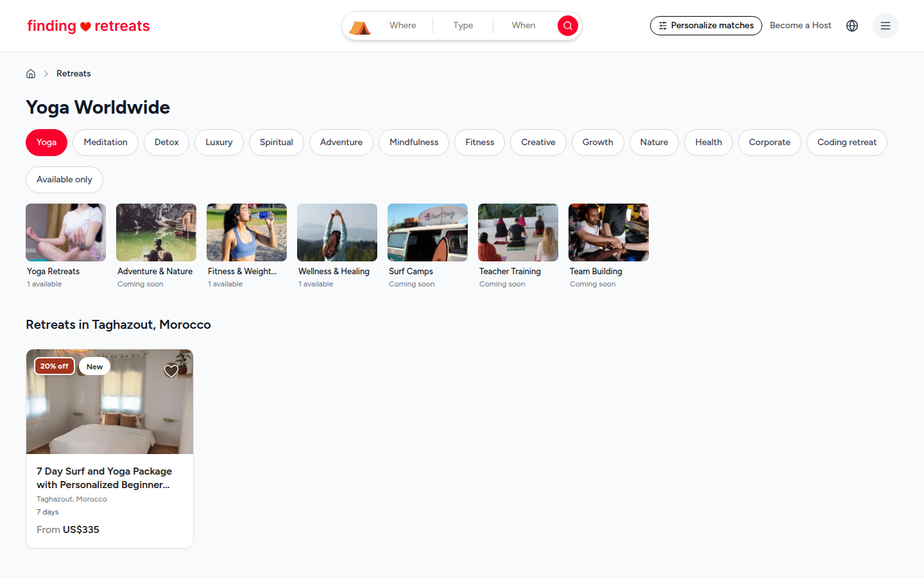Select the Mindfulness category chip
Image resolution: width=924 pixels, height=578 pixels.
(x=414, y=143)
